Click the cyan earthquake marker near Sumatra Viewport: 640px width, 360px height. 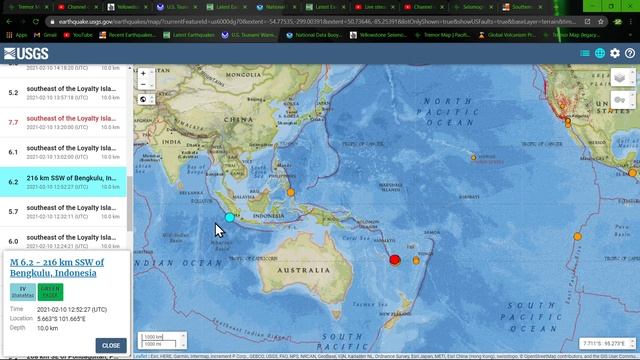230,218
